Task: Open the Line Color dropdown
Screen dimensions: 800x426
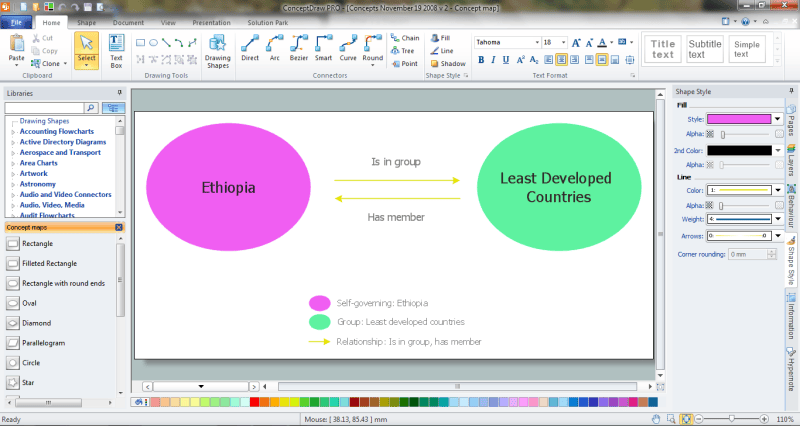Action: coord(778,190)
